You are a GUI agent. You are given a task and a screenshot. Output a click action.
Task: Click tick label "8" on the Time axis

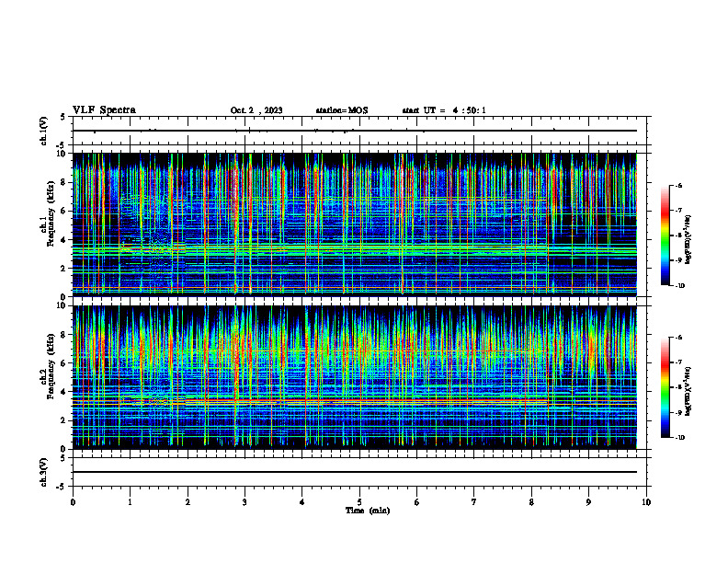pyautogui.click(x=531, y=502)
